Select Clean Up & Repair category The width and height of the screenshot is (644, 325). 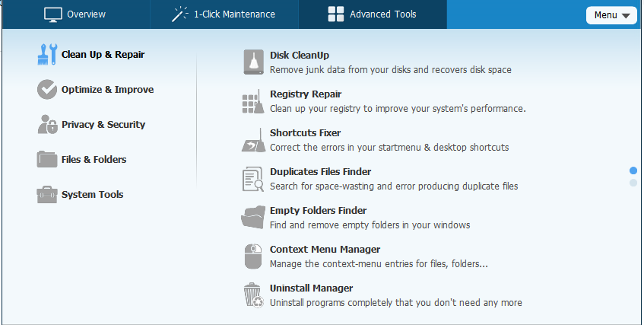coord(103,55)
